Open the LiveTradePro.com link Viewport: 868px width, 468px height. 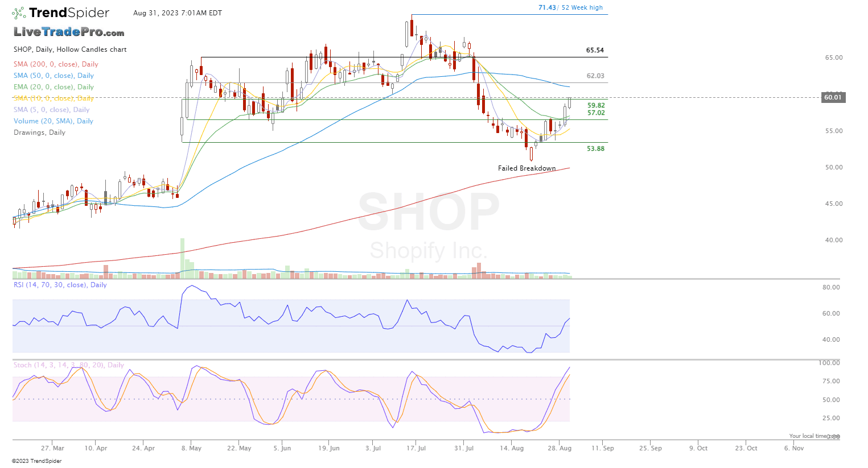click(69, 32)
